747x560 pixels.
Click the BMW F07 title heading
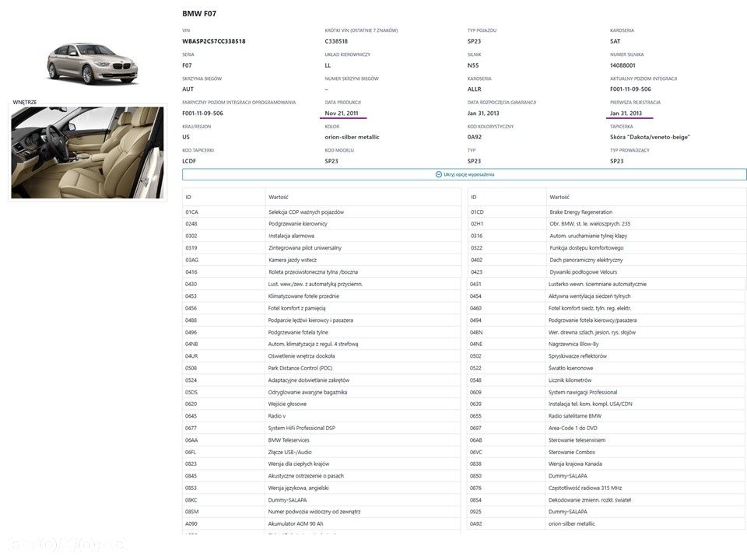point(199,13)
